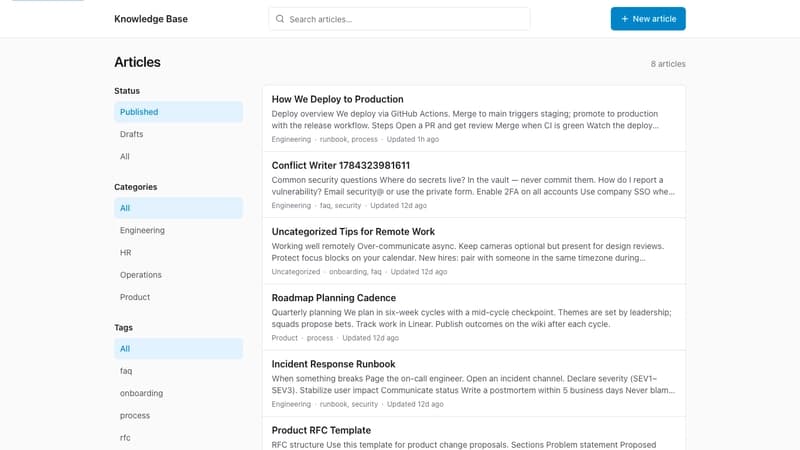The image size is (800, 450).
Task: Click Incident Response 'When something breaks' summary
Action: tap(473, 384)
